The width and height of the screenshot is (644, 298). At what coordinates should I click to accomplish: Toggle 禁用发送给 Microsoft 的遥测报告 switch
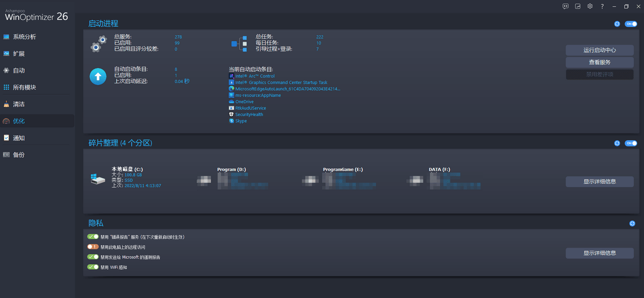pos(93,257)
